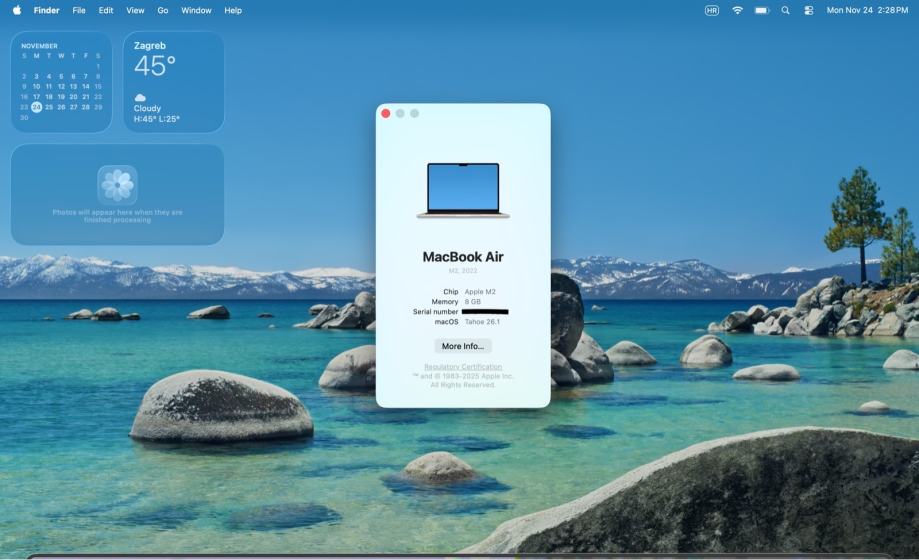Screen dimensions: 919x560
Task: Open the Window menu
Action: (196, 10)
